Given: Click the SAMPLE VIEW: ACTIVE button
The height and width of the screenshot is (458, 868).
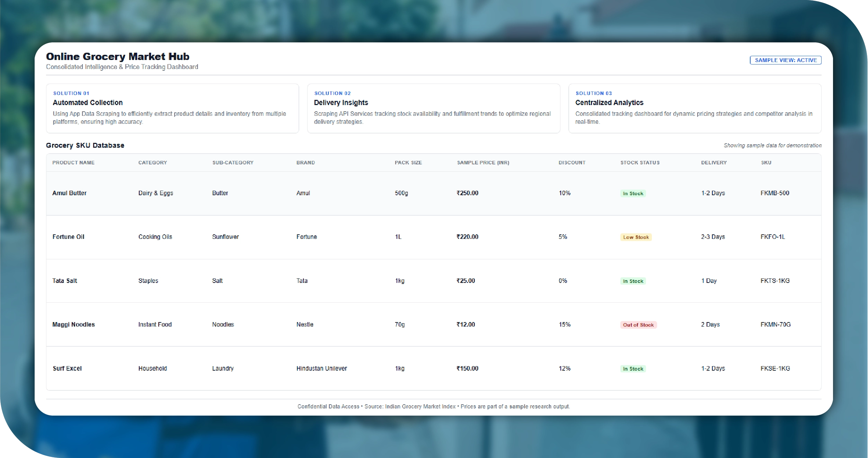Looking at the screenshot, I should point(785,60).
